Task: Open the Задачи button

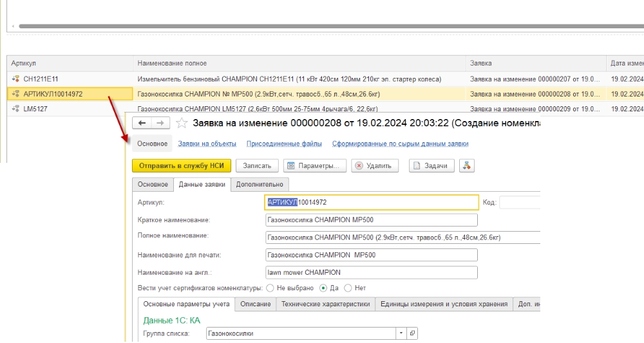Action: pos(431,166)
